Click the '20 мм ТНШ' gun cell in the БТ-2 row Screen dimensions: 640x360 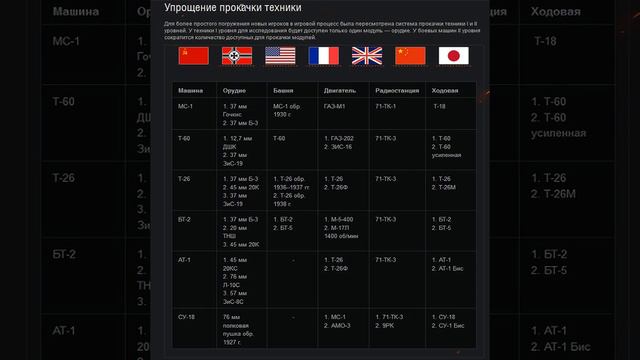click(x=235, y=232)
